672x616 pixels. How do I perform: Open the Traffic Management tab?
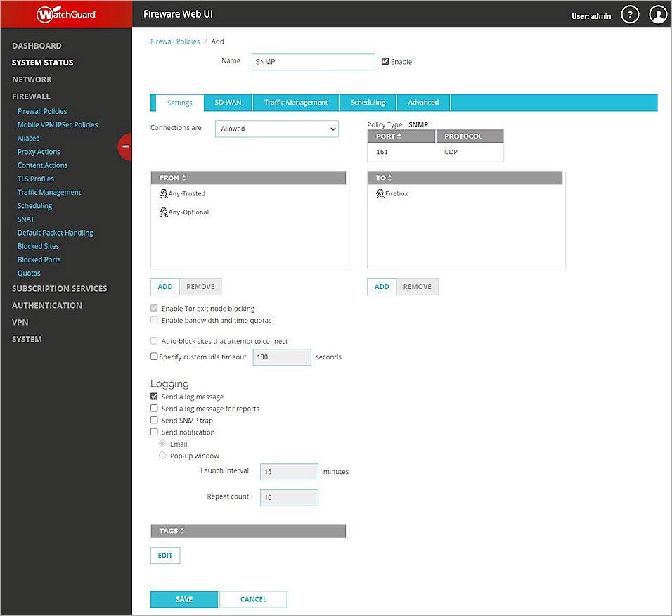click(x=295, y=103)
